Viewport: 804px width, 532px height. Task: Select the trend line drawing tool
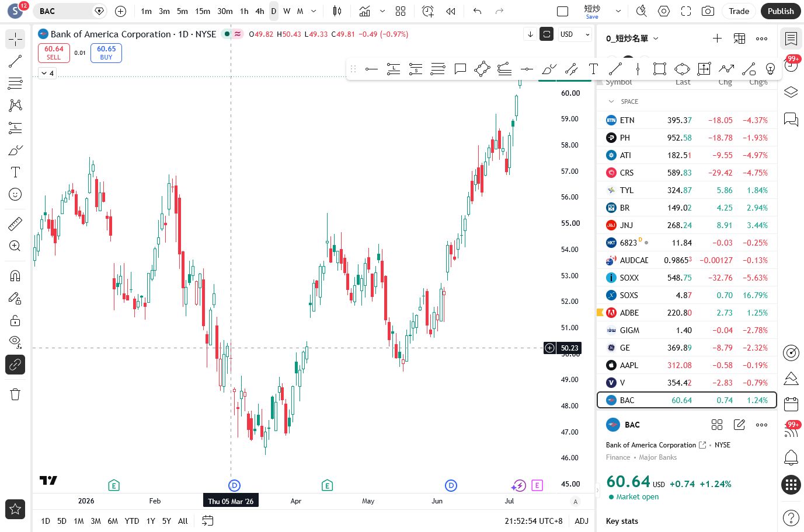click(x=15, y=61)
